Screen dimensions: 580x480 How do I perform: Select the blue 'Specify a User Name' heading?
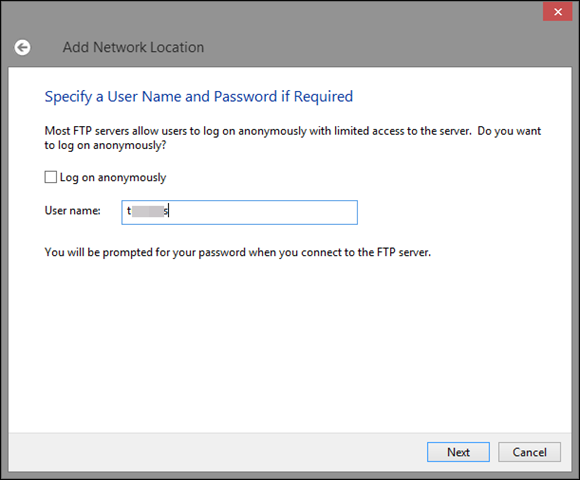(199, 97)
